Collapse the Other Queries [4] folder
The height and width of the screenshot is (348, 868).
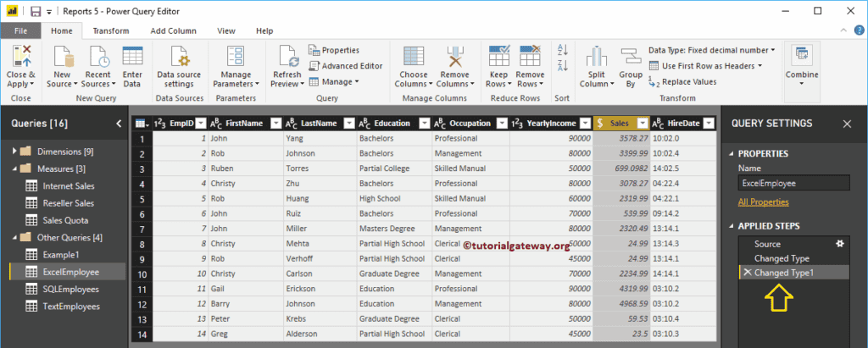tap(14, 237)
